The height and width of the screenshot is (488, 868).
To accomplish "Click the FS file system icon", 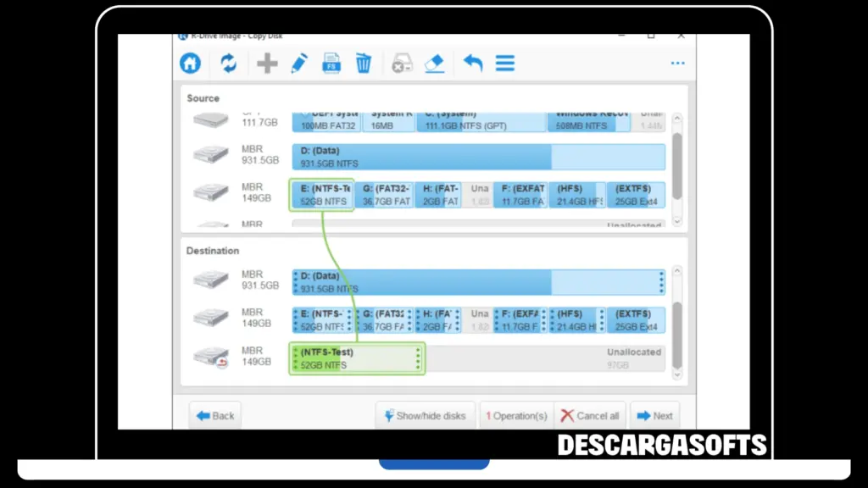I will click(331, 64).
